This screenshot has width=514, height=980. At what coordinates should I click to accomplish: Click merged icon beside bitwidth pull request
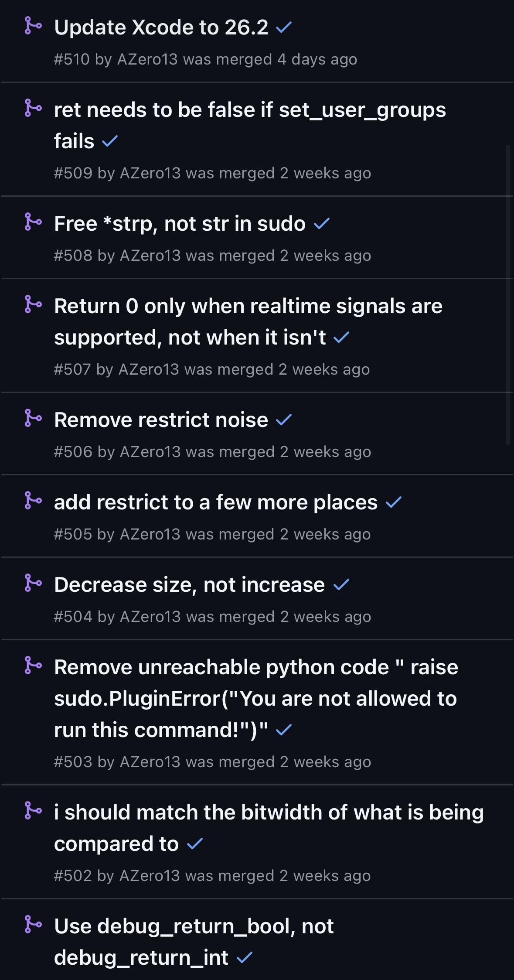pos(33,810)
